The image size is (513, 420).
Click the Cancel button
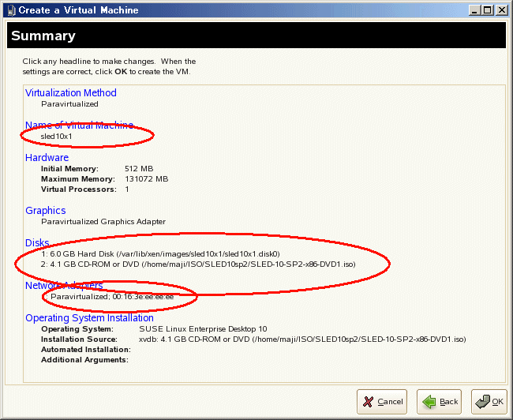coord(382,402)
